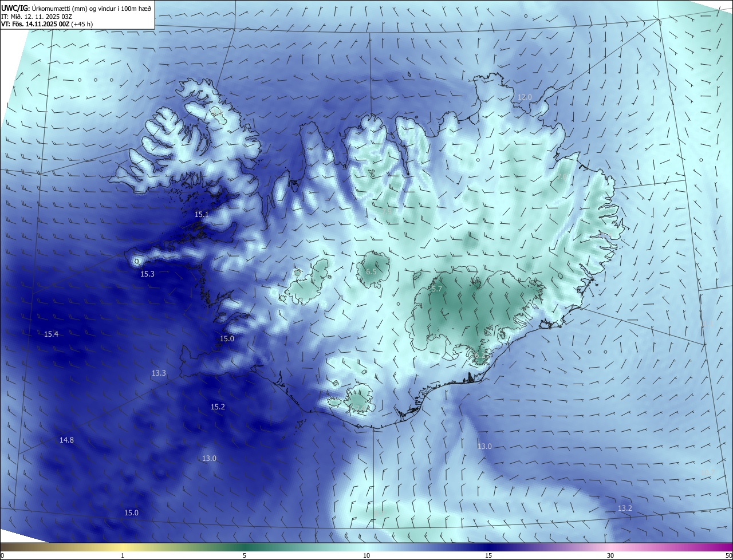Click the faint 7.9 value label
This screenshot has width=733, height=560.
pos(387,211)
